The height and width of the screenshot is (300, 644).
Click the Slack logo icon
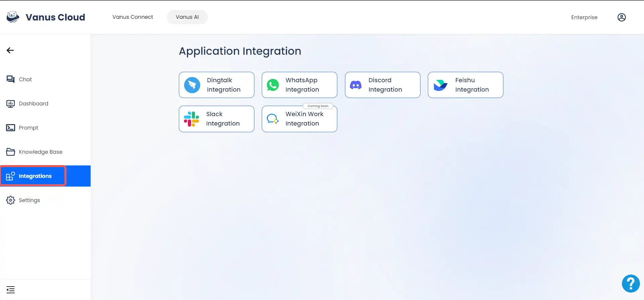click(x=192, y=119)
